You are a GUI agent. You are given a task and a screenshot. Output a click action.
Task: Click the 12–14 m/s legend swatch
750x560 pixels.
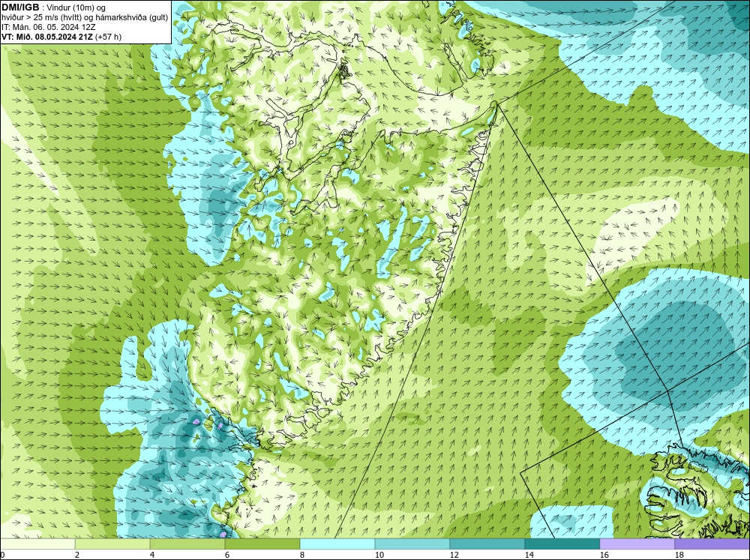pyautogui.click(x=487, y=544)
